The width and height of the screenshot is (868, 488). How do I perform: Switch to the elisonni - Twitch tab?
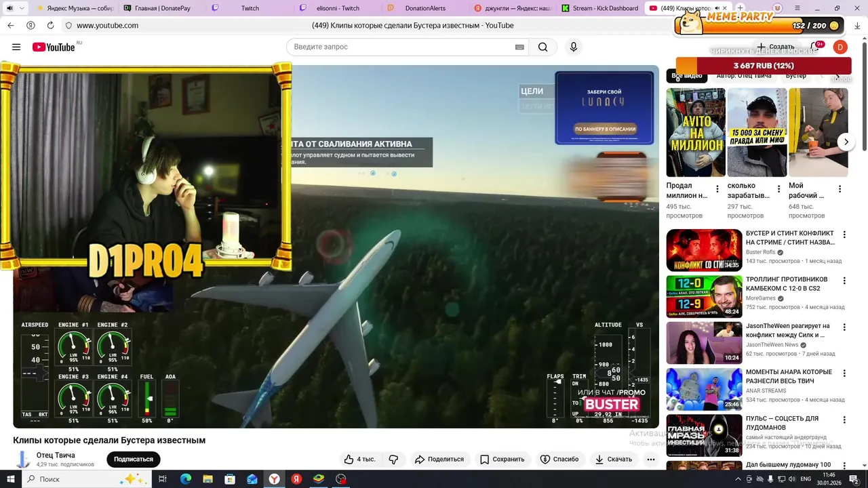point(338,8)
